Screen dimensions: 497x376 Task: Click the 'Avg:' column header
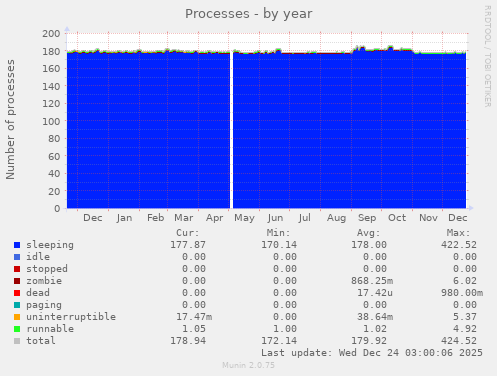369,233
